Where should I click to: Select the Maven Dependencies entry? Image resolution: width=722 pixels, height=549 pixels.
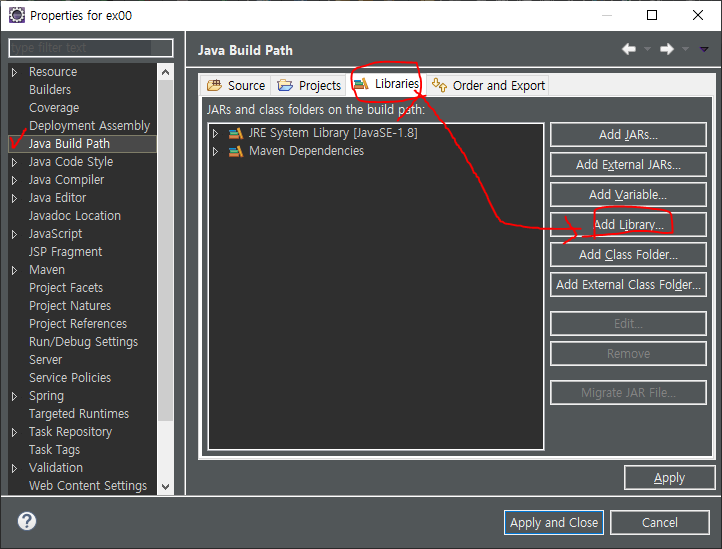[306, 151]
